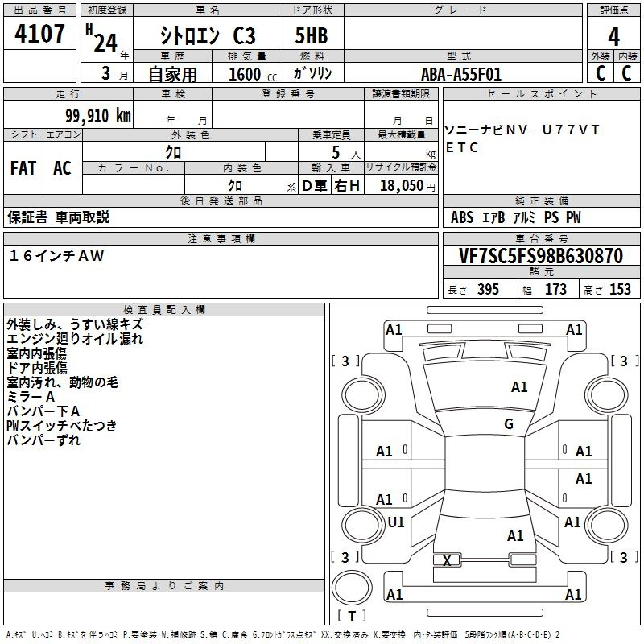The height and width of the screenshot is (644, 644).
Task: Click the リサイクル預託金 header
Action: tap(401, 167)
